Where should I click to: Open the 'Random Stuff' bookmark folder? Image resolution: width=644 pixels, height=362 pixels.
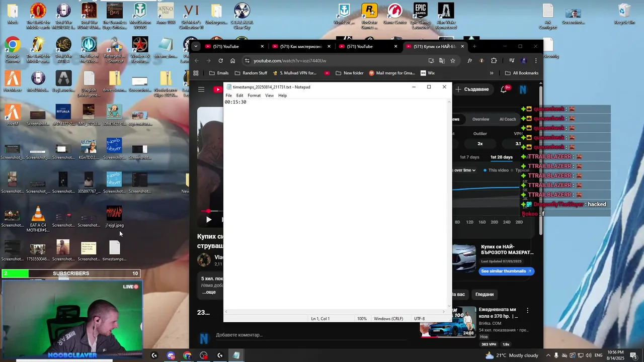(251, 73)
